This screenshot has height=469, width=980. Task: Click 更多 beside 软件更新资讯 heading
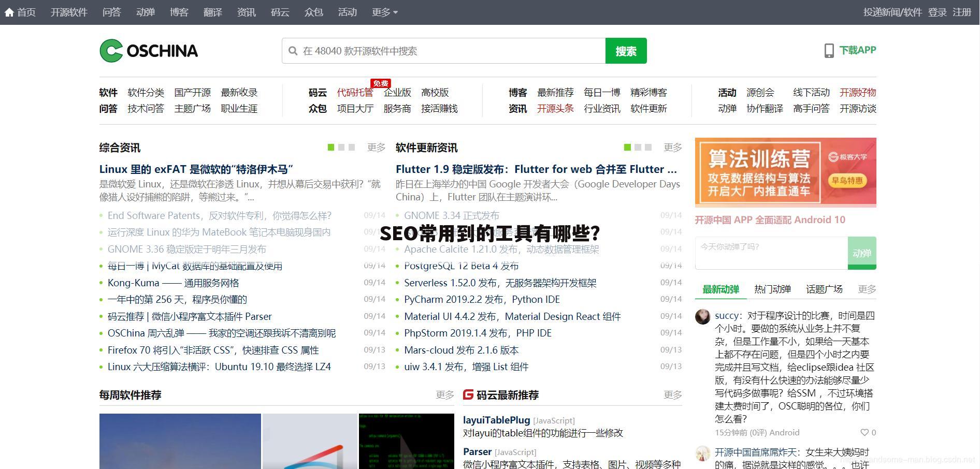click(x=673, y=148)
